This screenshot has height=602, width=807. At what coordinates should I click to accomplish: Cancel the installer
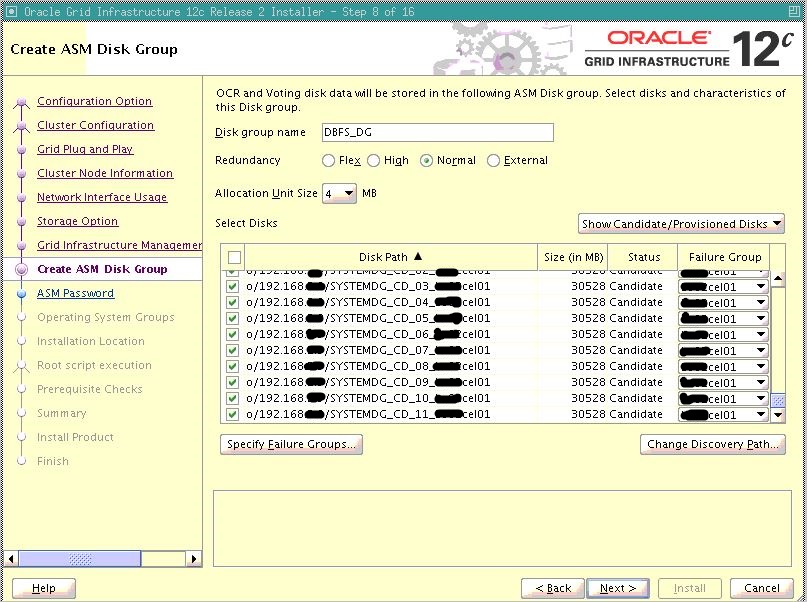point(762,588)
